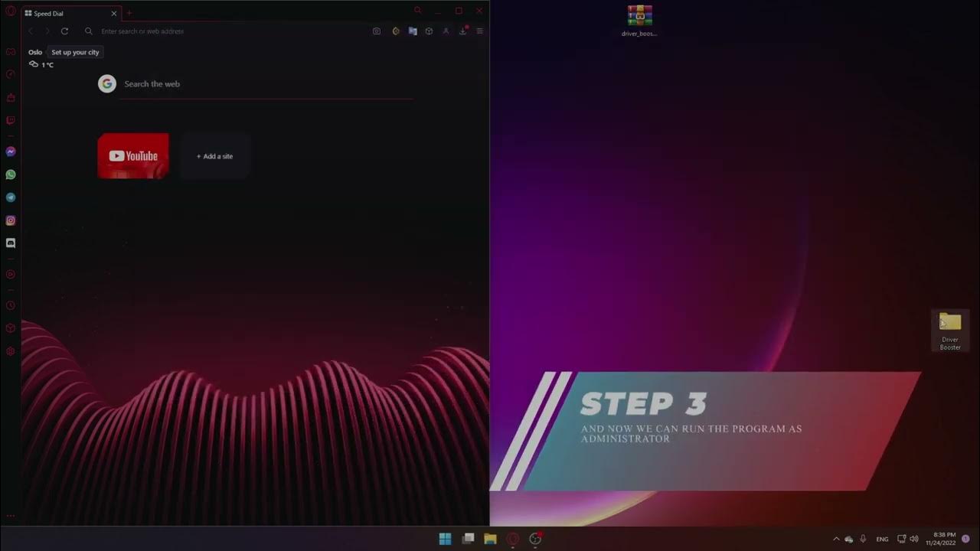
Task: Open the YouTube speed dial tile
Action: (133, 156)
